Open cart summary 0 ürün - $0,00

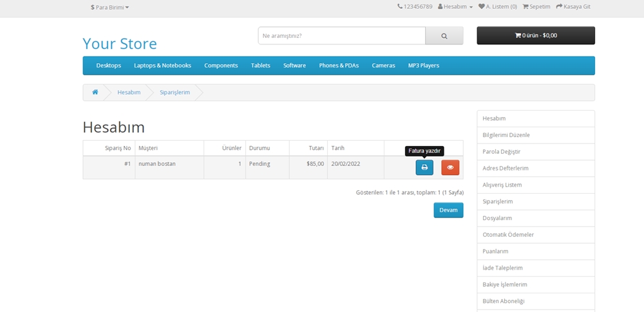coord(536,35)
